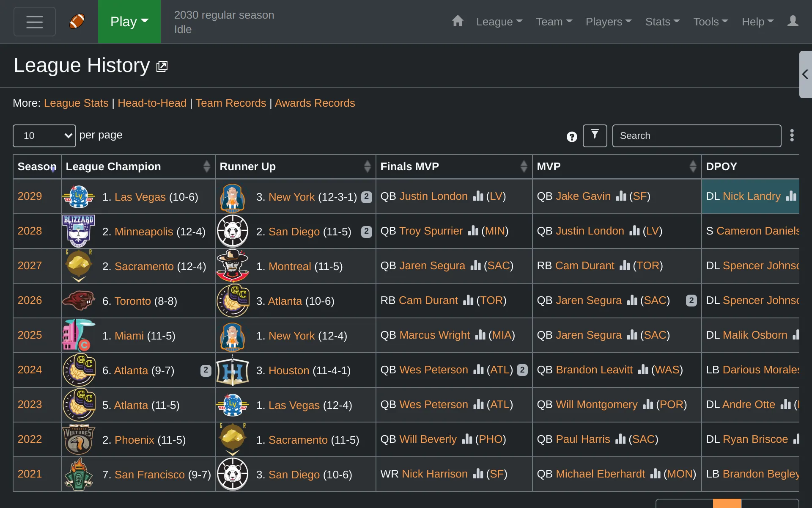This screenshot has height=508, width=812.
Task: Select the Head-to-Head tab
Action: tap(152, 103)
